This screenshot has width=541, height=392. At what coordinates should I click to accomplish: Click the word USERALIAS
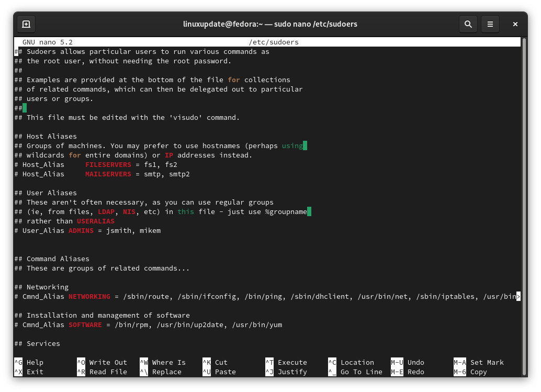coord(96,221)
